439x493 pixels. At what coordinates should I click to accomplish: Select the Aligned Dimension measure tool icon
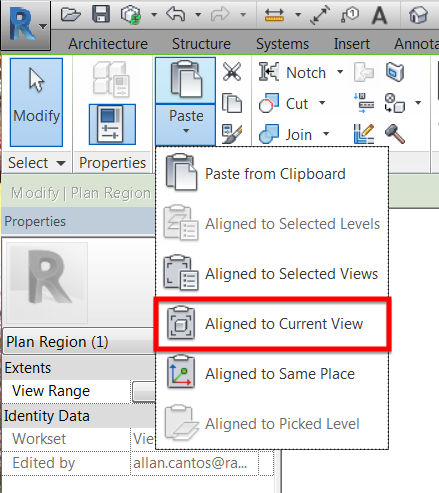pos(274,15)
